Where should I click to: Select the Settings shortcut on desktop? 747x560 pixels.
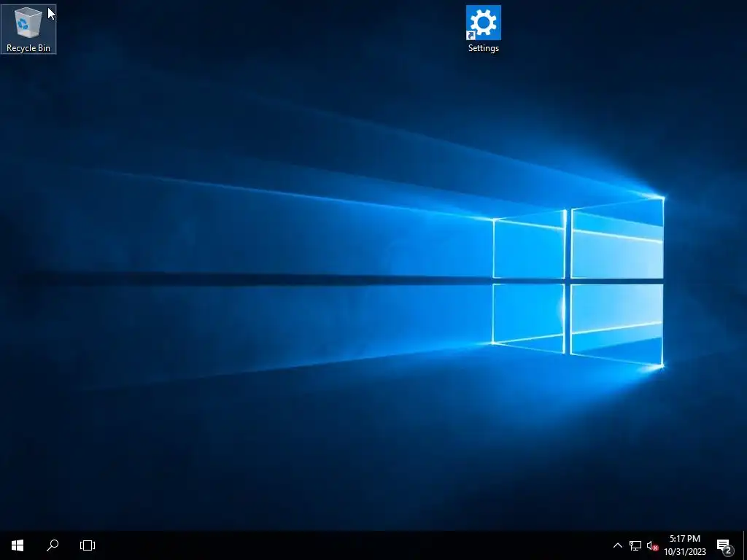click(483, 29)
